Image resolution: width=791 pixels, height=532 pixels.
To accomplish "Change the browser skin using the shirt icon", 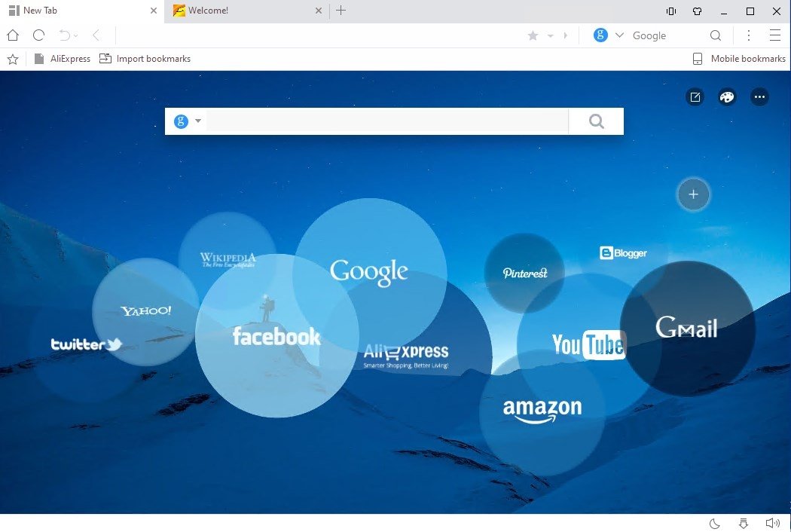I will [698, 11].
